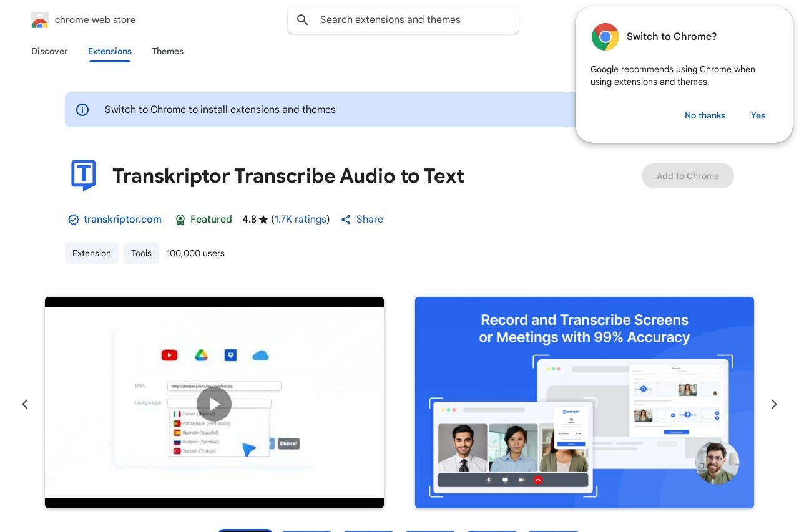The image size is (799, 532).
Task: Click the search magnifier icon
Action: (303, 20)
